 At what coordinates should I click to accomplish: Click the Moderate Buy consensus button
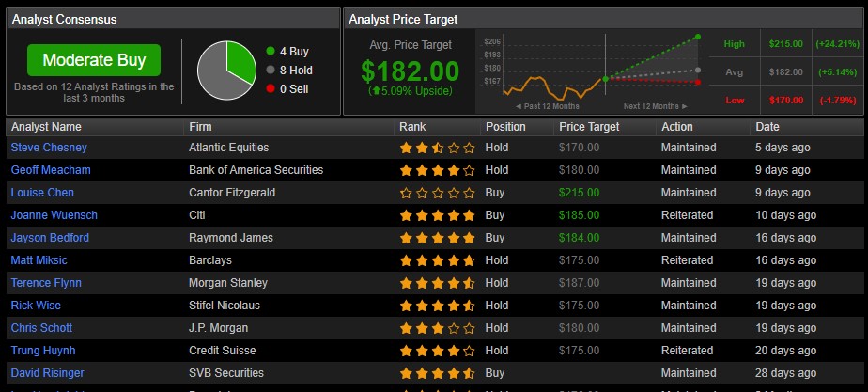point(94,60)
